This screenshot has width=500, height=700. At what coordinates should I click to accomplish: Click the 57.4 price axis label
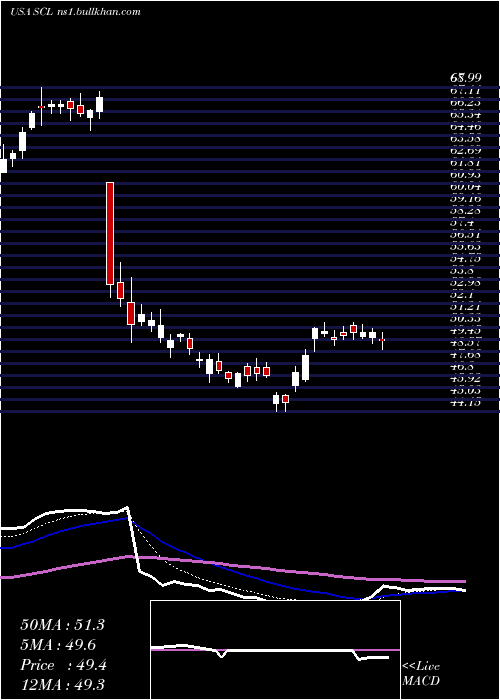coord(462,222)
